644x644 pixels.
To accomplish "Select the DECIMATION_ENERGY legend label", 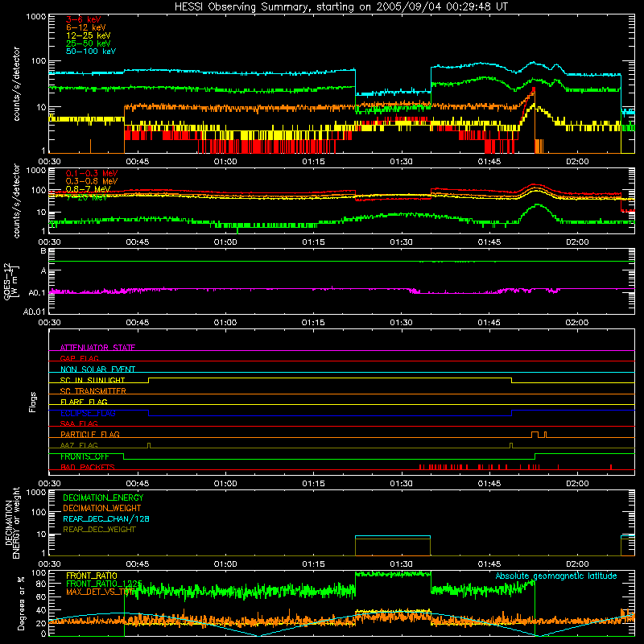I will coord(103,497).
